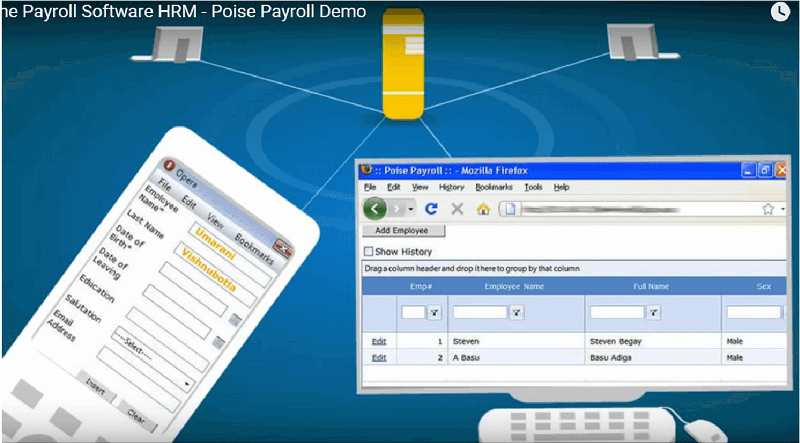Open the Bookmarks menu in Firefox
Image resolution: width=800 pixels, height=443 pixels.
[x=494, y=187]
